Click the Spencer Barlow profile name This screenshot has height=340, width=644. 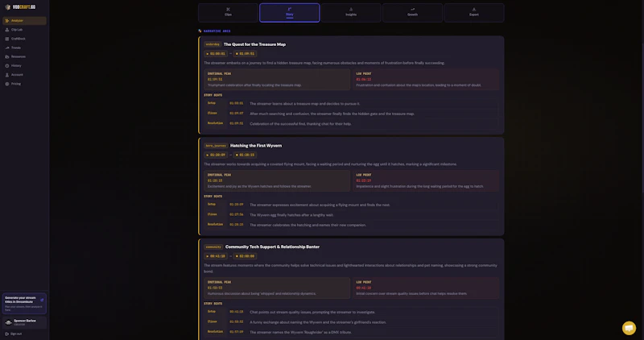point(25,321)
